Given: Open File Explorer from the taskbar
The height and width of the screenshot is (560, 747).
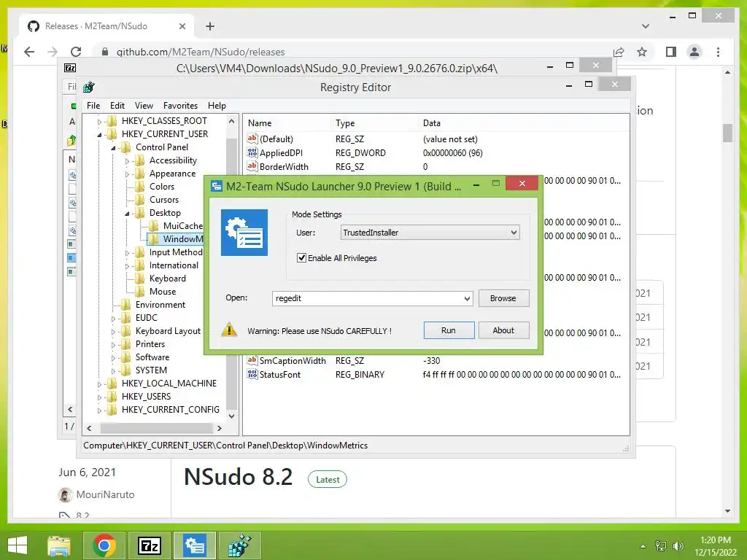Looking at the screenshot, I should [58, 545].
